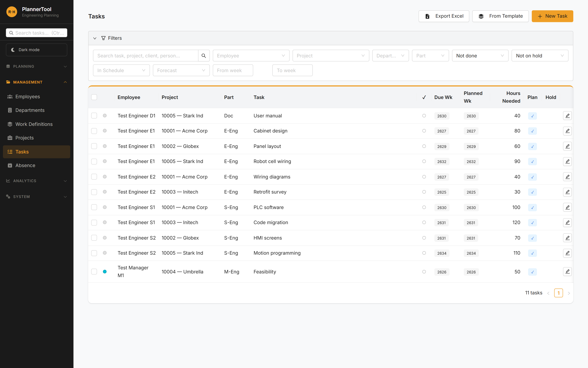Viewport: 588px width, 368px height.
Task: Click the Export Excel button
Action: pos(444,16)
